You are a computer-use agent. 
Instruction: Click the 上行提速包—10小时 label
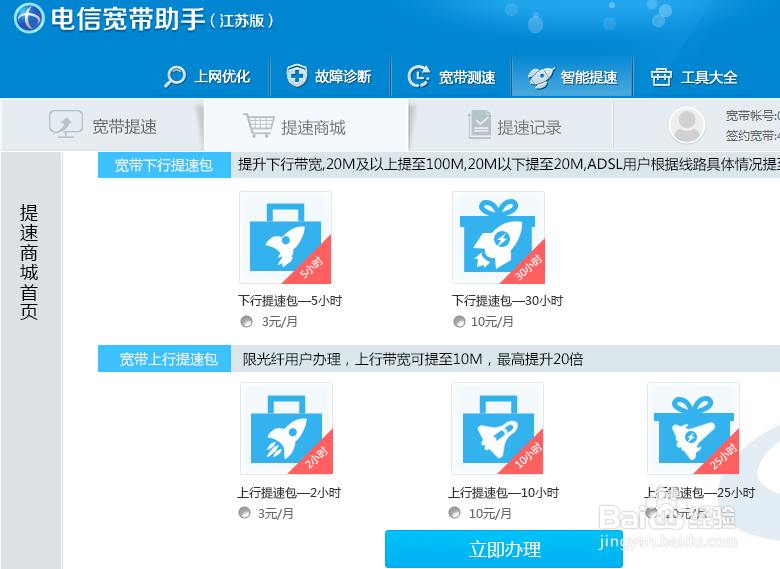[503, 492]
